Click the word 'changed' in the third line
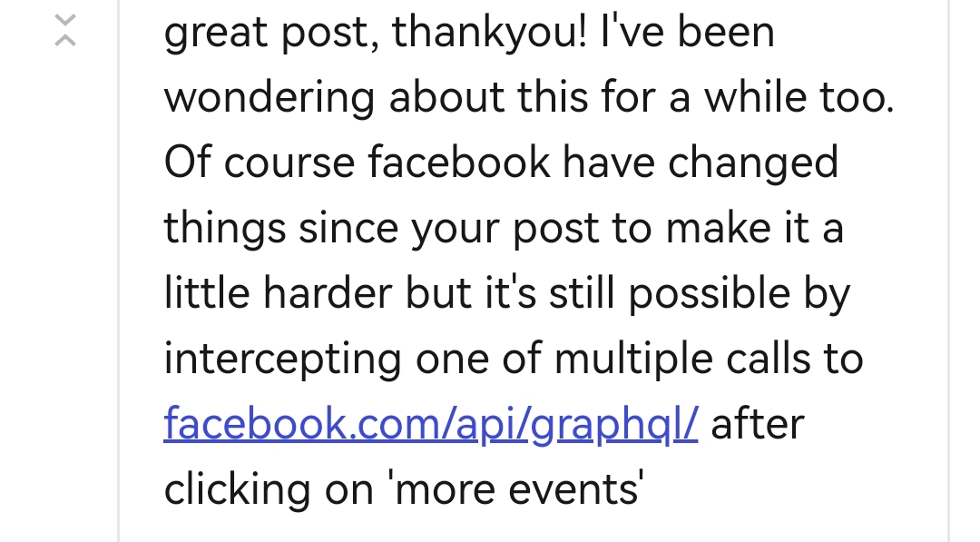Image resolution: width=980 pixels, height=542 pixels. point(753,163)
